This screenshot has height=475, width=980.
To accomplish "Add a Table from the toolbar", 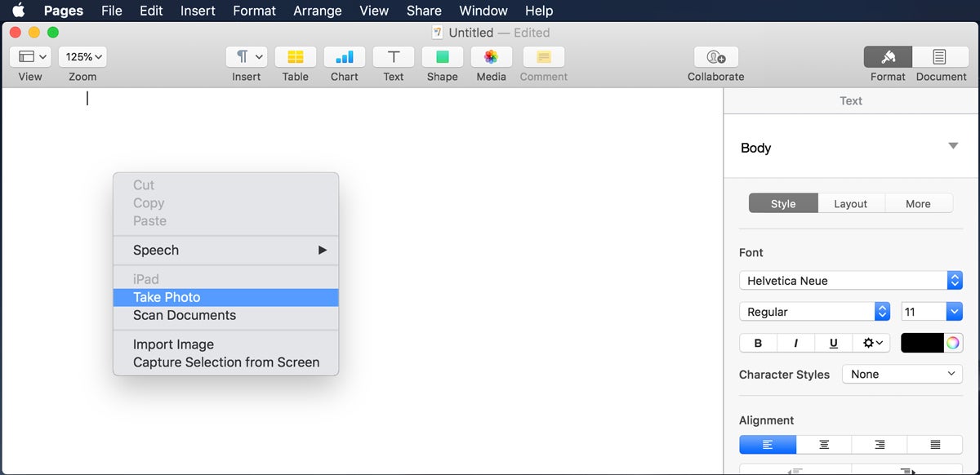I will tap(296, 56).
